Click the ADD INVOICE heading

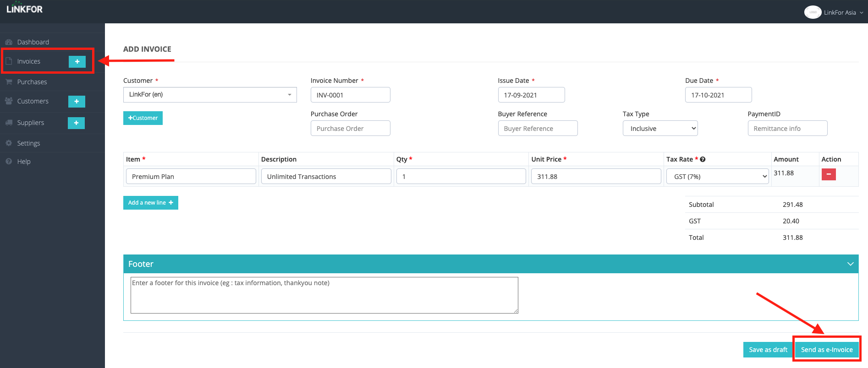(147, 49)
